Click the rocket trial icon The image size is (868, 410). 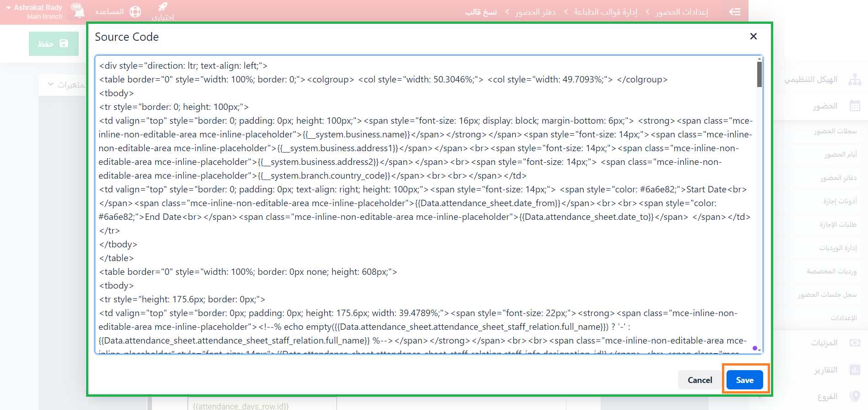coord(163,7)
